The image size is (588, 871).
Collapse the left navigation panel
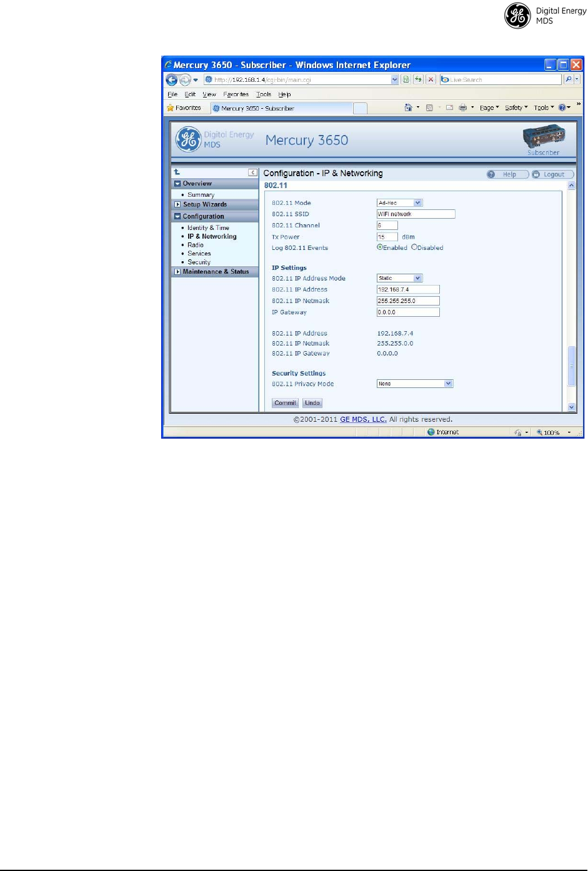coord(252,172)
